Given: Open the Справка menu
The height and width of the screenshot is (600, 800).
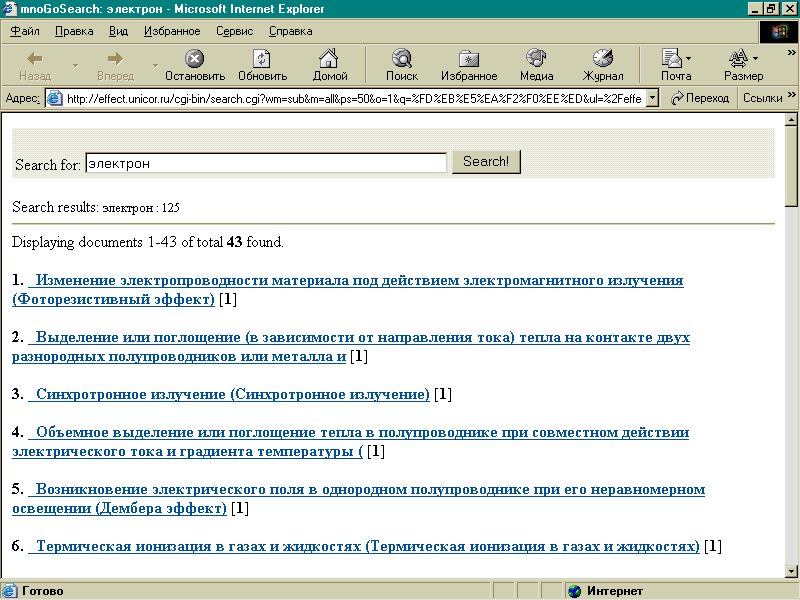Looking at the screenshot, I should pos(290,31).
